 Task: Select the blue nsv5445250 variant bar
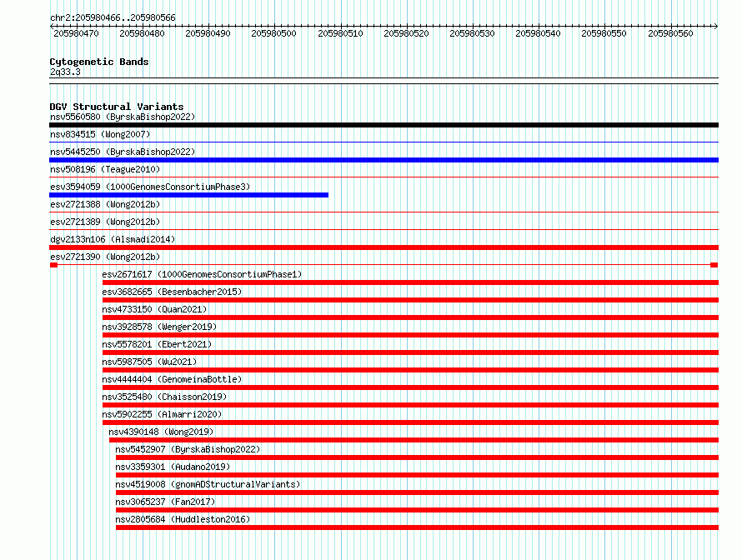(x=384, y=160)
